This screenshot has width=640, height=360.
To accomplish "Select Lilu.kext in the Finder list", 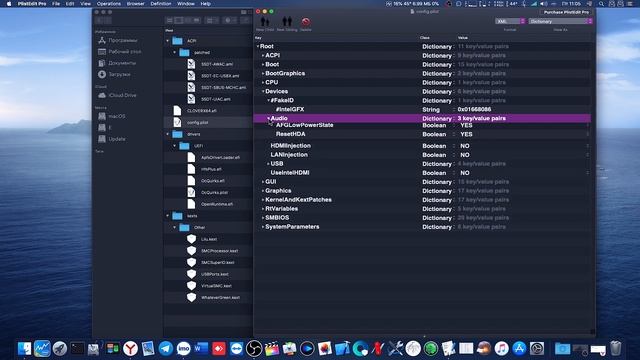I will (x=209, y=239).
